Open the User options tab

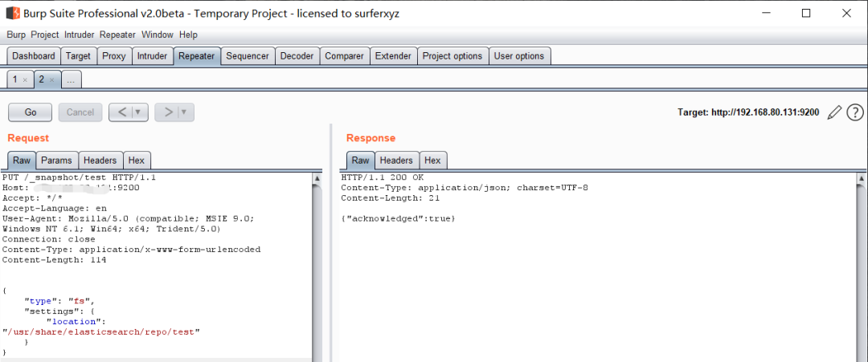click(519, 56)
